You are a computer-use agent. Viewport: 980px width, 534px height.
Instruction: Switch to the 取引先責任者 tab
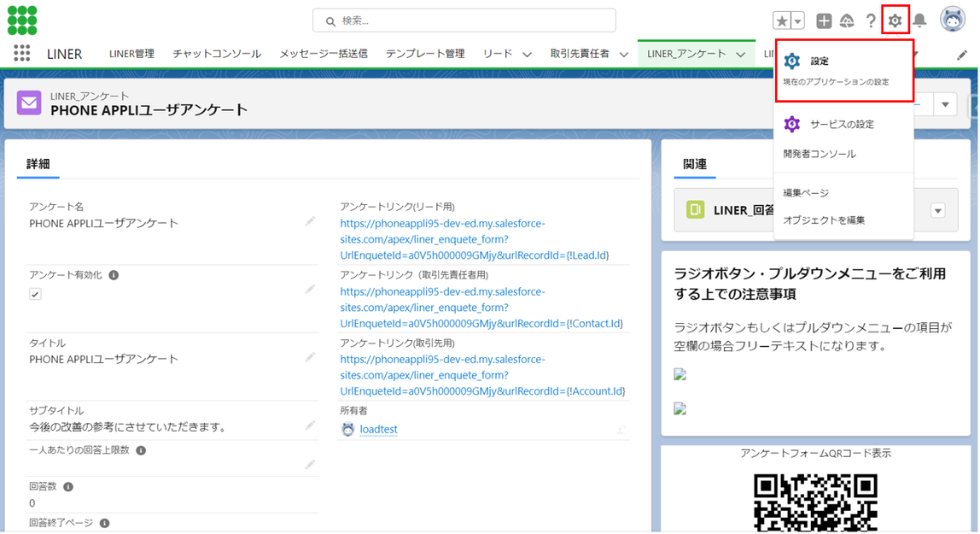580,54
